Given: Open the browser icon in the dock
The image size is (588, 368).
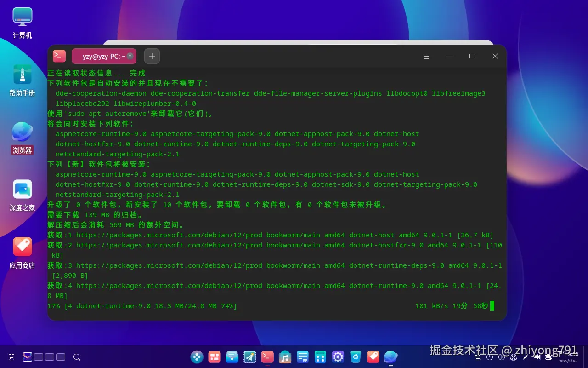Looking at the screenshot, I should pos(391,356).
